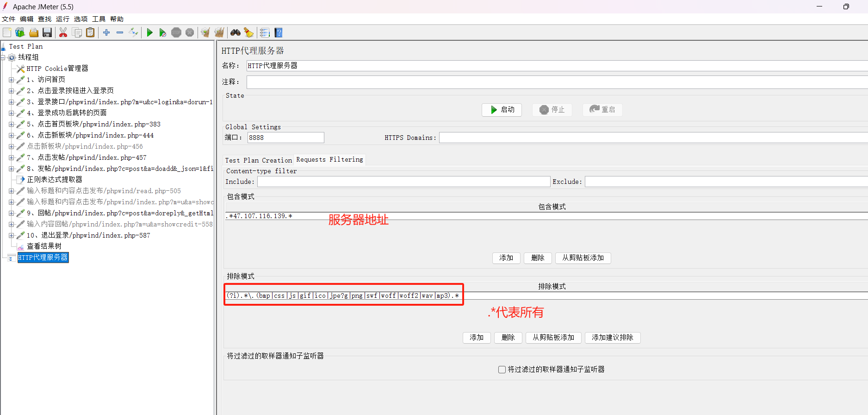Viewport: 868px width, 415px height.
Task: Select the 线程组 thread group node
Action: [28, 57]
